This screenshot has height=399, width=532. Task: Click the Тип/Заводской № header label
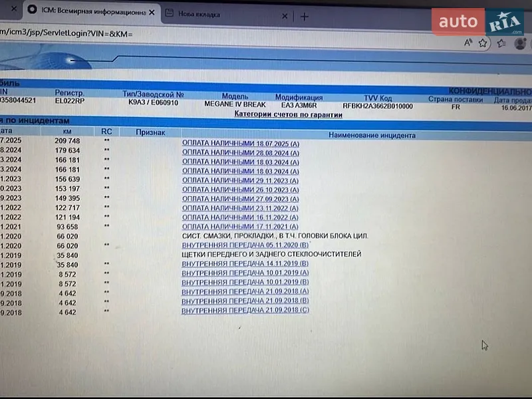(153, 94)
